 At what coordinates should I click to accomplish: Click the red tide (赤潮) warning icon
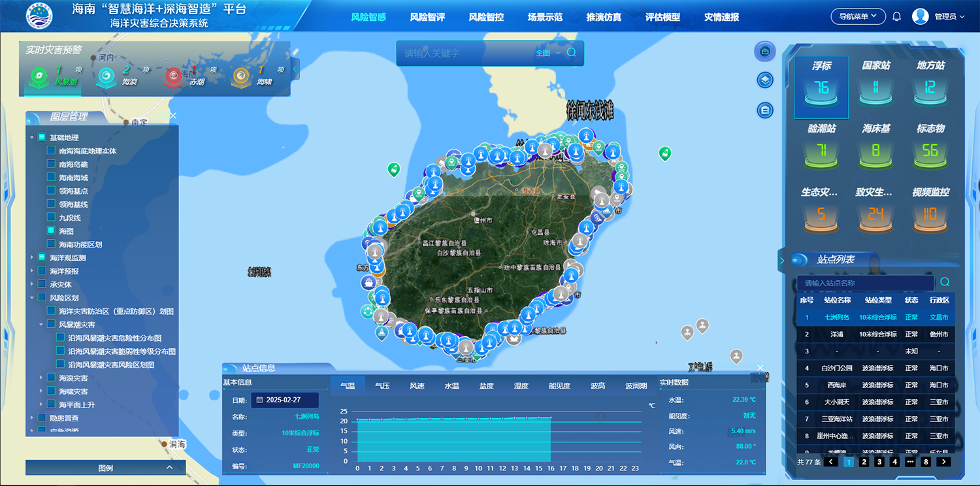click(x=174, y=77)
